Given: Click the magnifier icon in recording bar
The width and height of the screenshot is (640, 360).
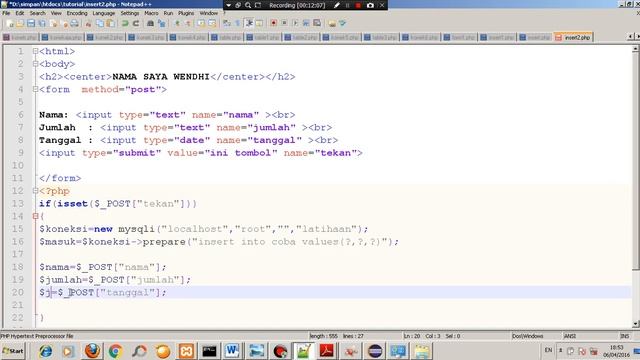Looking at the screenshot, I should pos(248,5).
